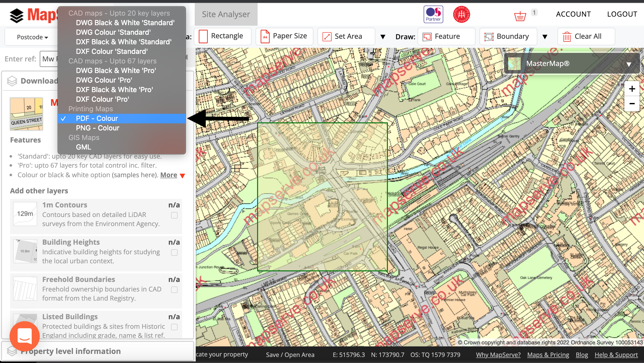This screenshot has height=363, width=644.
Task: Choose DXF Black & White 'Pro' format
Action: tap(122, 90)
